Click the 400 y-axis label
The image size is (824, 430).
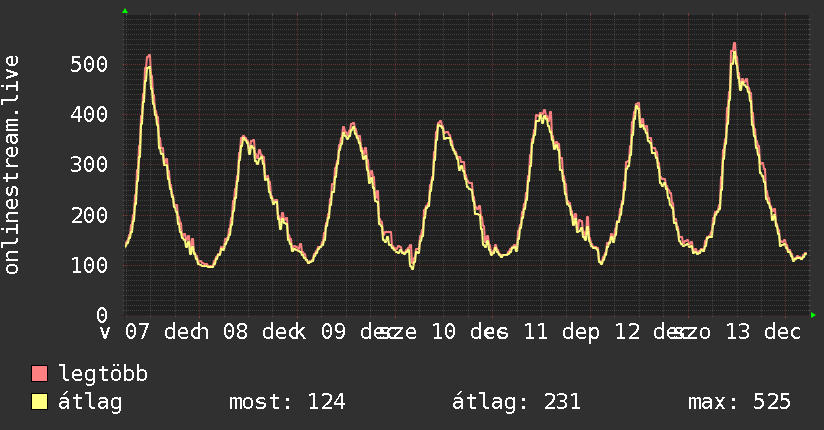(x=89, y=114)
